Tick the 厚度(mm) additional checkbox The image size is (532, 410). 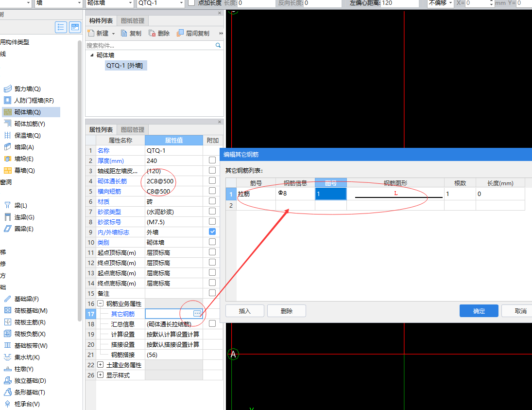[212, 160]
